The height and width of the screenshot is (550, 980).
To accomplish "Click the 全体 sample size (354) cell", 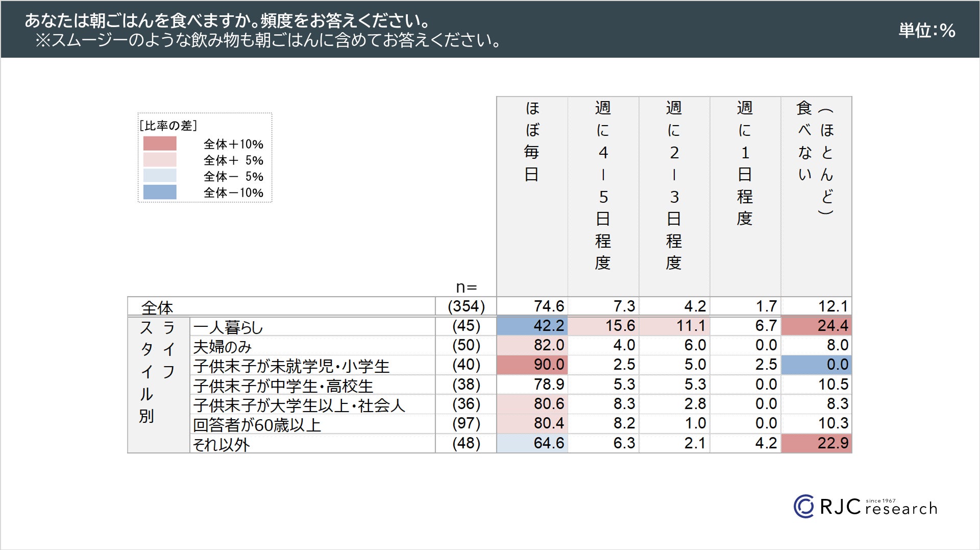I will pos(466,306).
